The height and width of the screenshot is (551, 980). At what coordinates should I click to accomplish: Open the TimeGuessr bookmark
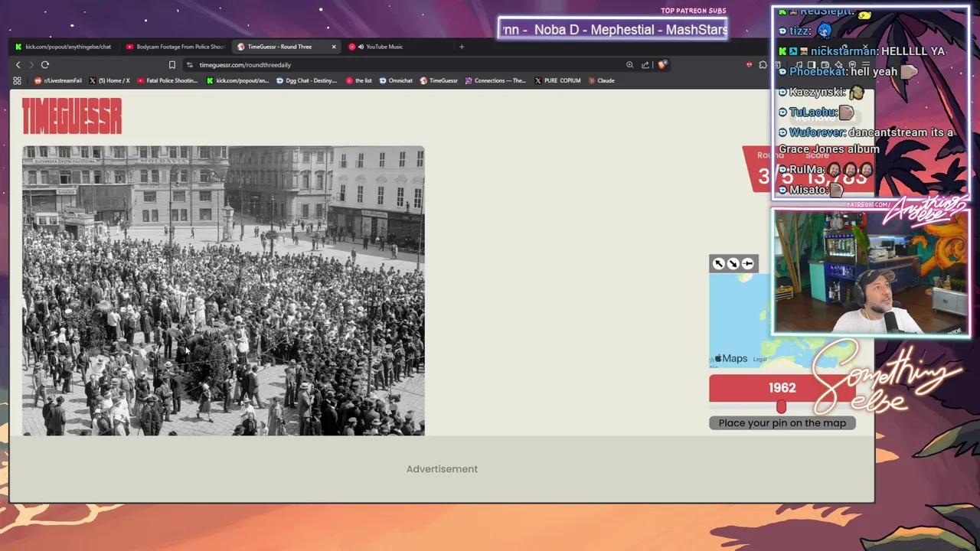[439, 80]
